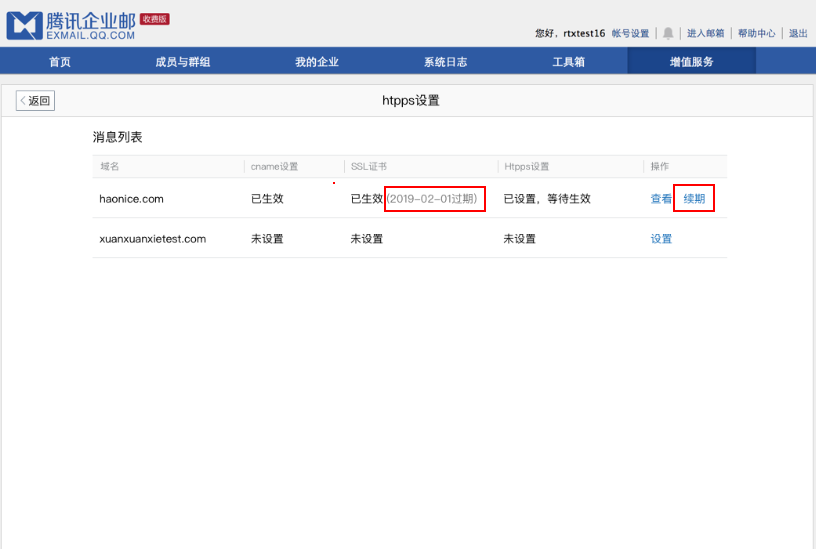Open the notification bell icon
816x549 pixels.
tap(668, 33)
